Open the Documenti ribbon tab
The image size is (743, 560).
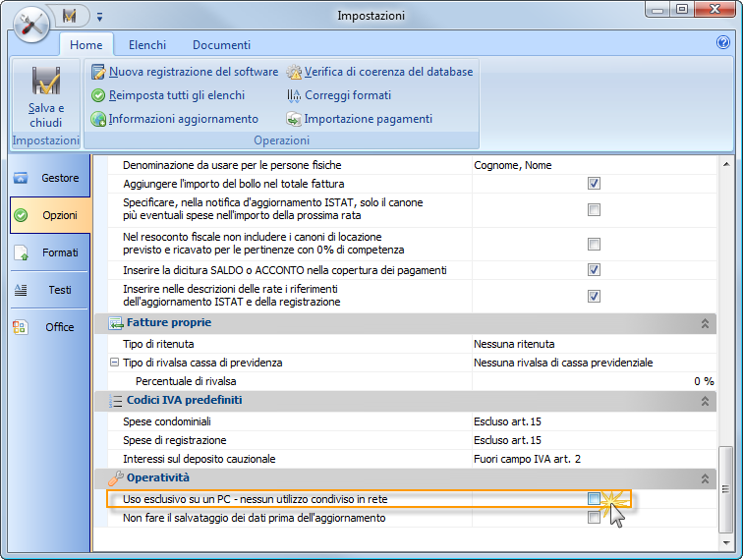click(x=221, y=45)
